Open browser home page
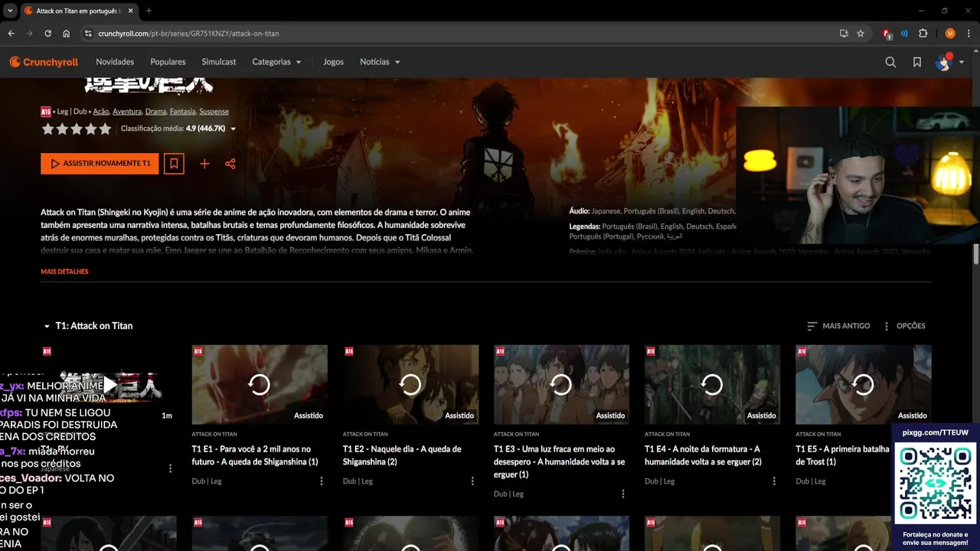Viewport: 980px width, 551px height. tap(66, 34)
